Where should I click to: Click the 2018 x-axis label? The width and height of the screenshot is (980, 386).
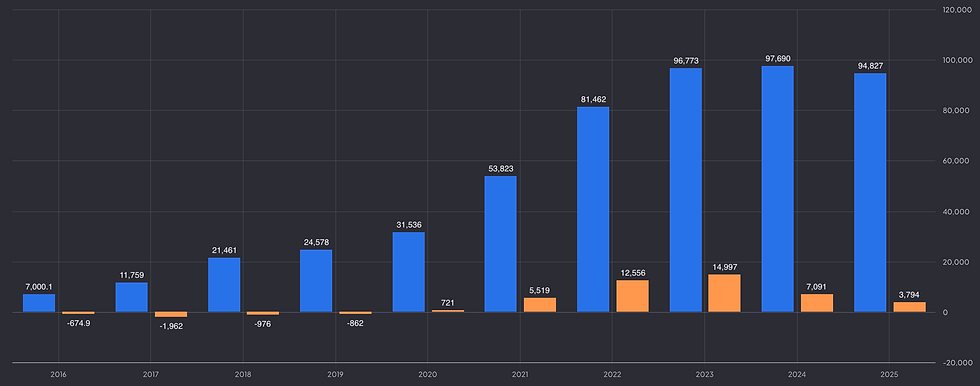[x=243, y=374]
